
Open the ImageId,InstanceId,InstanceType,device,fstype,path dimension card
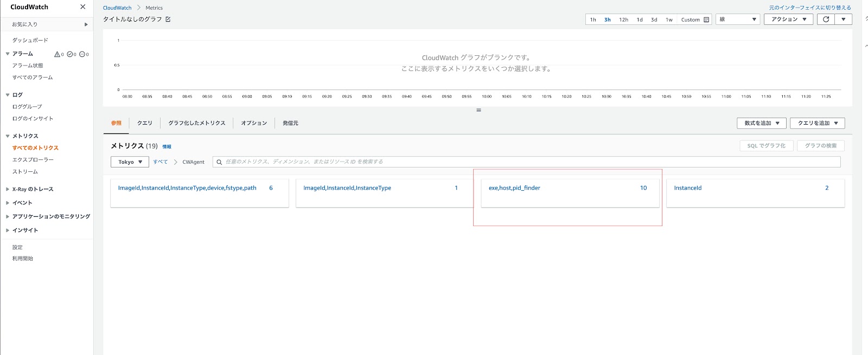pyautogui.click(x=200, y=193)
